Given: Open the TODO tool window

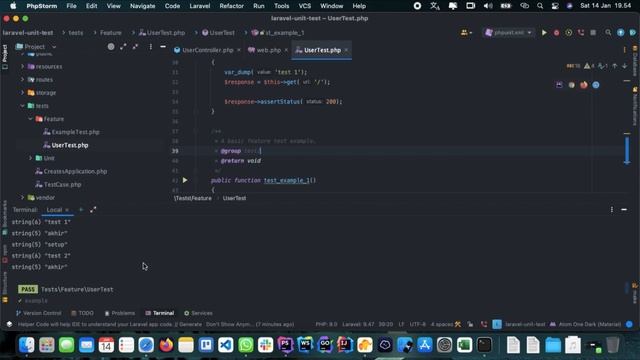Looking at the screenshot, I should click(82, 313).
